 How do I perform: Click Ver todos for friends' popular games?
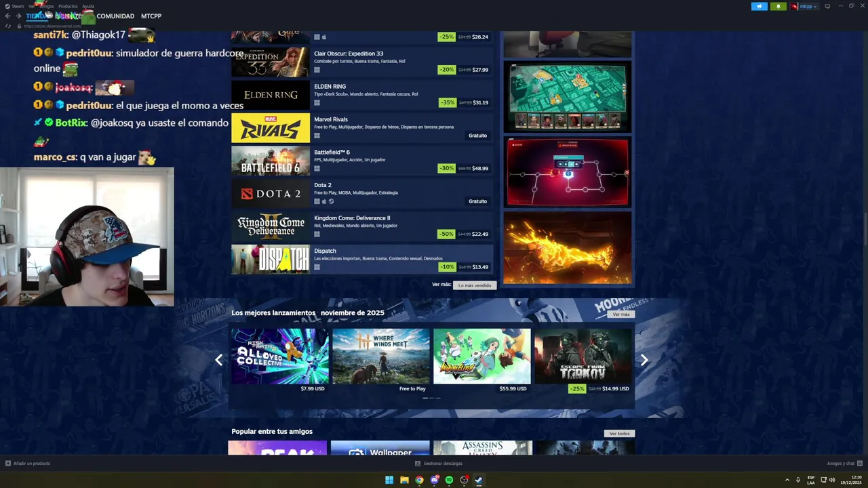(x=619, y=434)
